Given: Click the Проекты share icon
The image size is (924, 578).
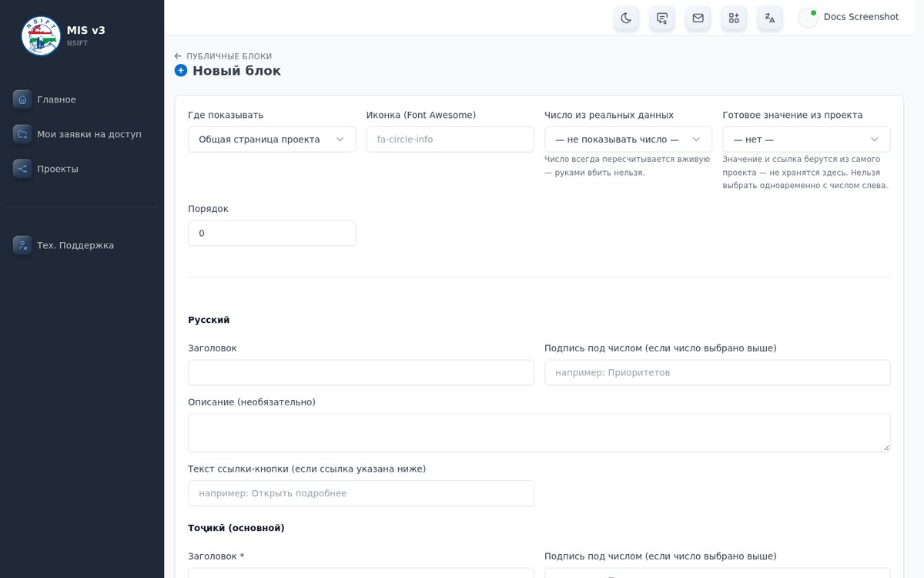Looking at the screenshot, I should [x=22, y=169].
